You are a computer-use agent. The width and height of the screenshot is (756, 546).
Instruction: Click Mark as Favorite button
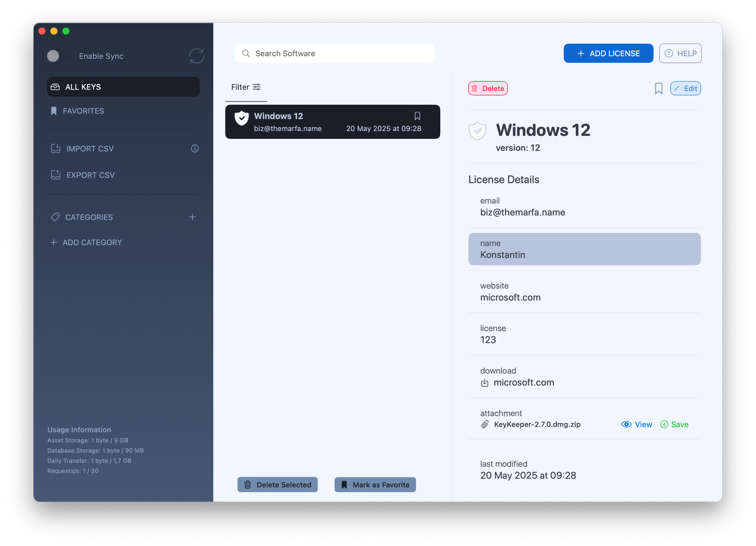coord(375,485)
